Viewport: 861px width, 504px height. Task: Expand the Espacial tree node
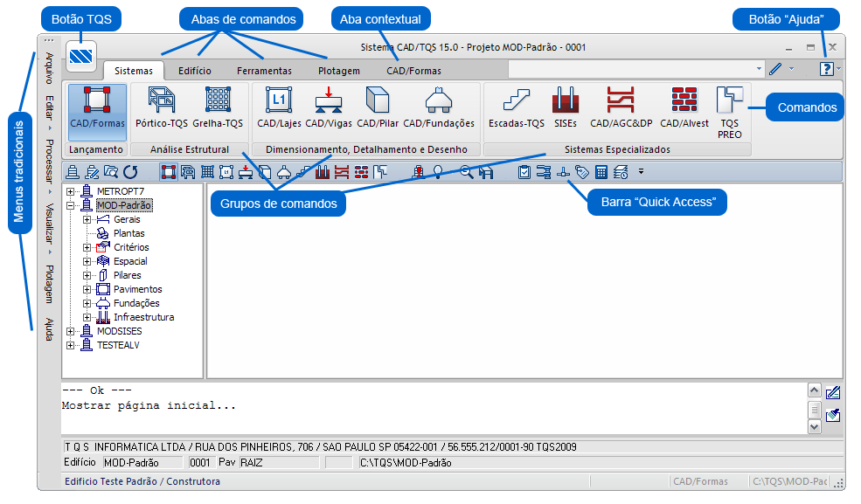tap(87, 261)
